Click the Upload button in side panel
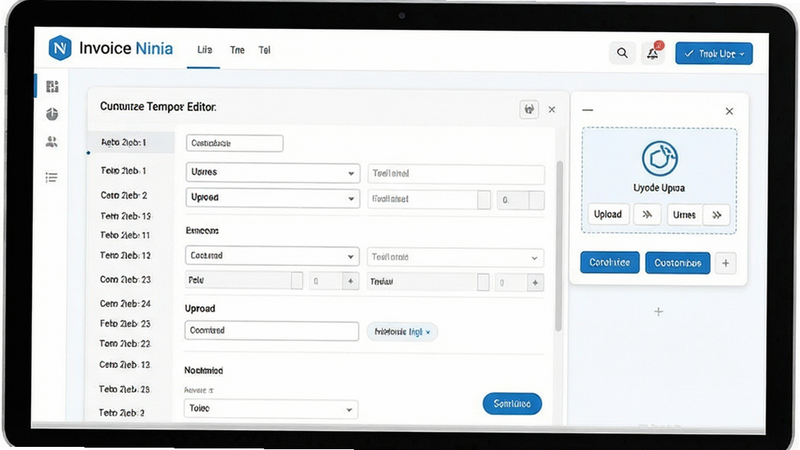This screenshot has height=450, width=800. pos(608,214)
